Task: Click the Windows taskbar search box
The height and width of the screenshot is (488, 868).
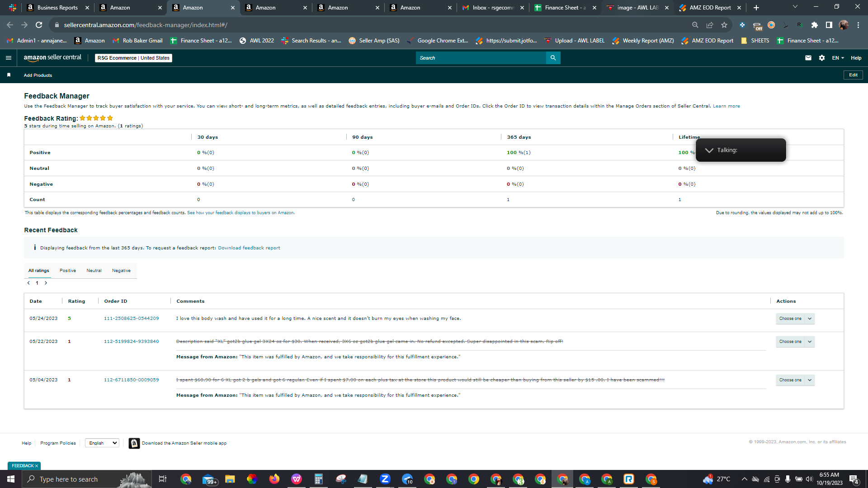Action: pyautogui.click(x=87, y=479)
